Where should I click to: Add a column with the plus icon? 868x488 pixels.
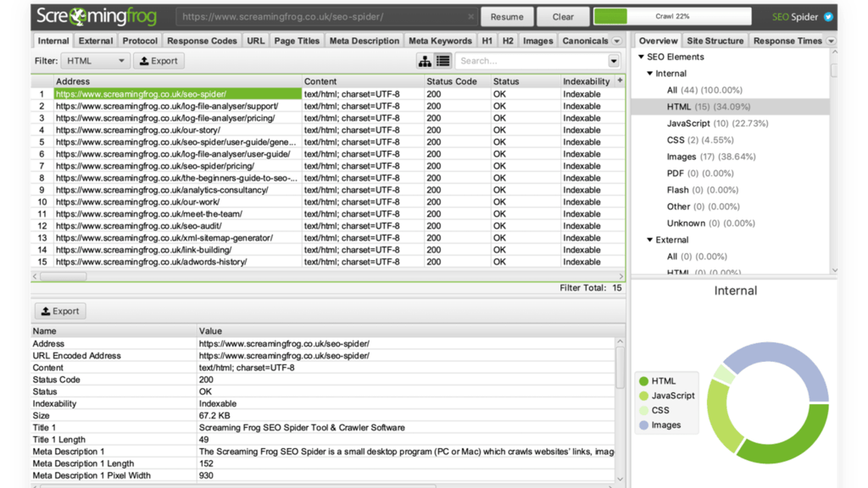pyautogui.click(x=620, y=80)
